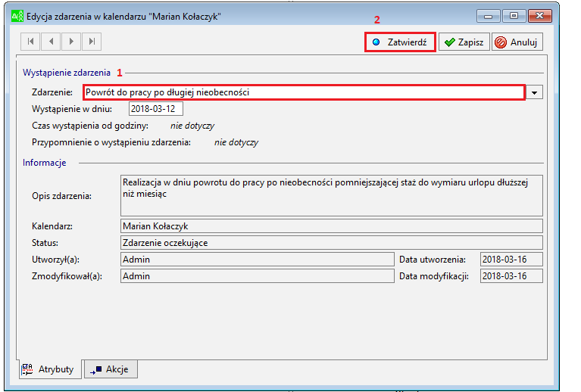Expand the Zdarzenie dropdown arrow

tap(534, 92)
